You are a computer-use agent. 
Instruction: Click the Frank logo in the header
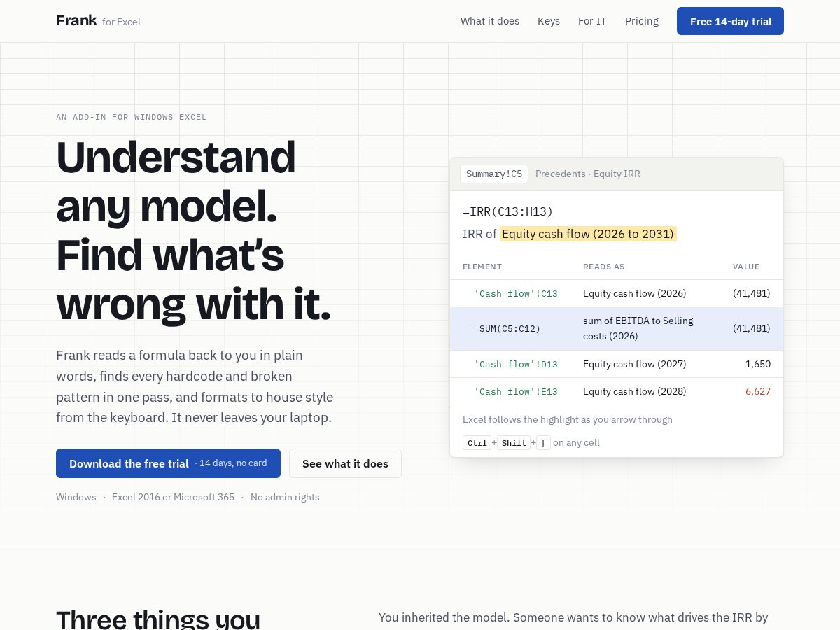pyautogui.click(x=98, y=21)
